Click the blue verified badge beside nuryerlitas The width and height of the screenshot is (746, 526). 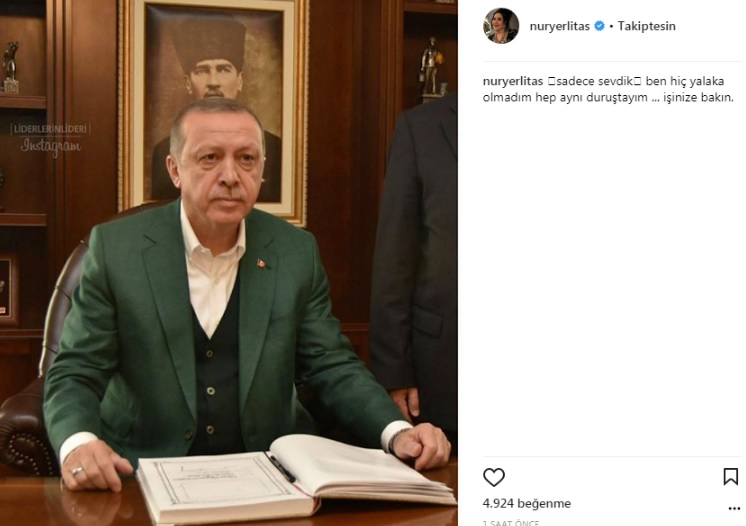[x=599, y=26]
